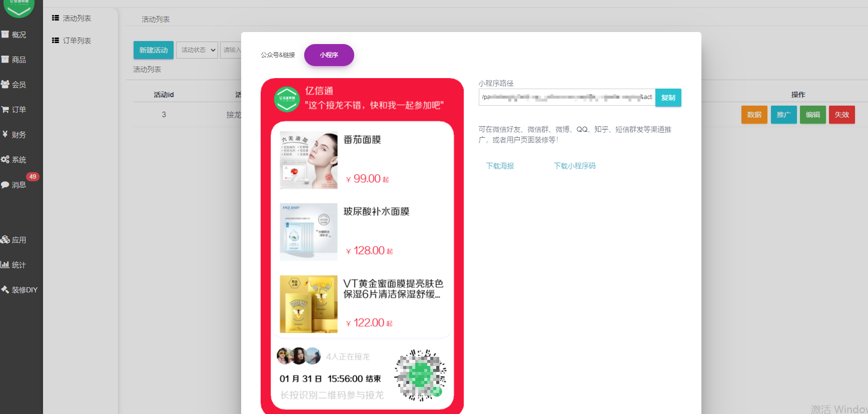The image size is (868, 414).
Task: Open the 系统 settings sidebar item
Action: click(14, 160)
